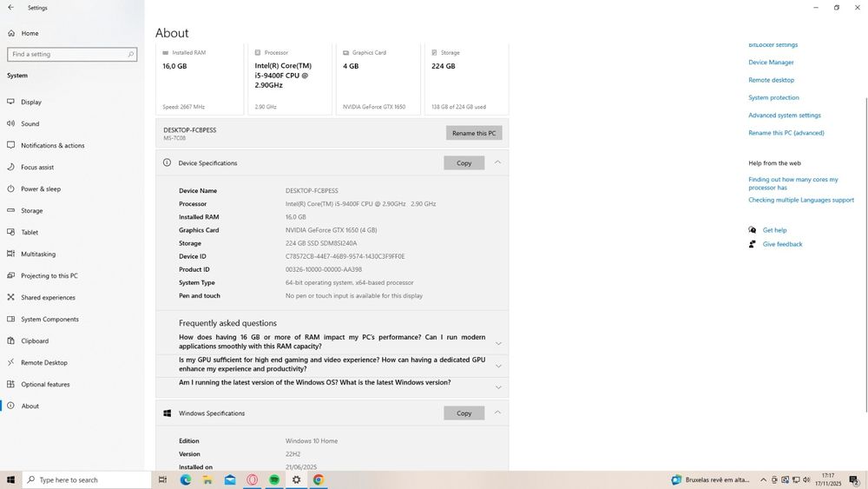This screenshot has height=489, width=868.
Task: Open Notifications & actions settings
Action: [x=53, y=145]
